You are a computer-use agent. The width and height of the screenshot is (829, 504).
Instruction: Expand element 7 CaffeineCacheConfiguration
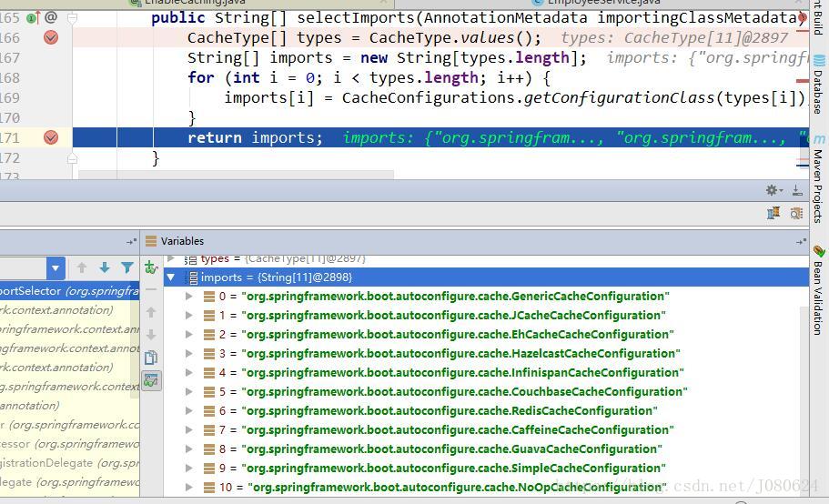(x=188, y=430)
